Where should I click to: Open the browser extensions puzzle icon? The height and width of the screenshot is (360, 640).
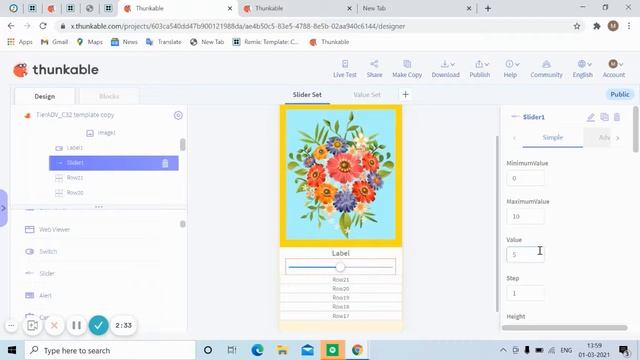596,26
